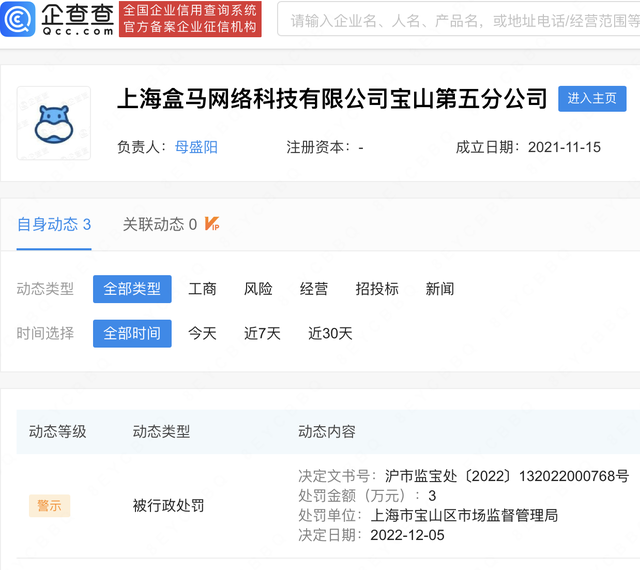Choose 近30天 time range
The height and width of the screenshot is (570, 640).
point(330,334)
